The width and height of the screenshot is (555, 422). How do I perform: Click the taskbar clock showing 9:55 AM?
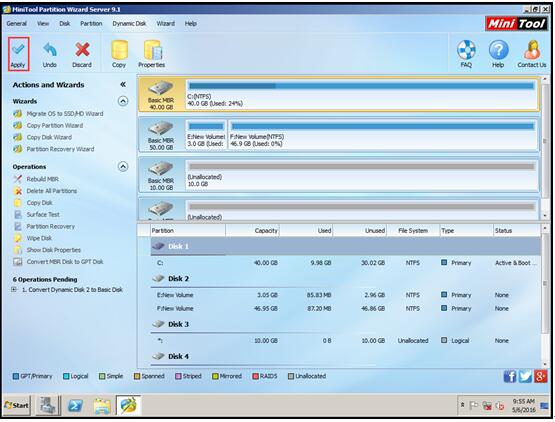523,405
